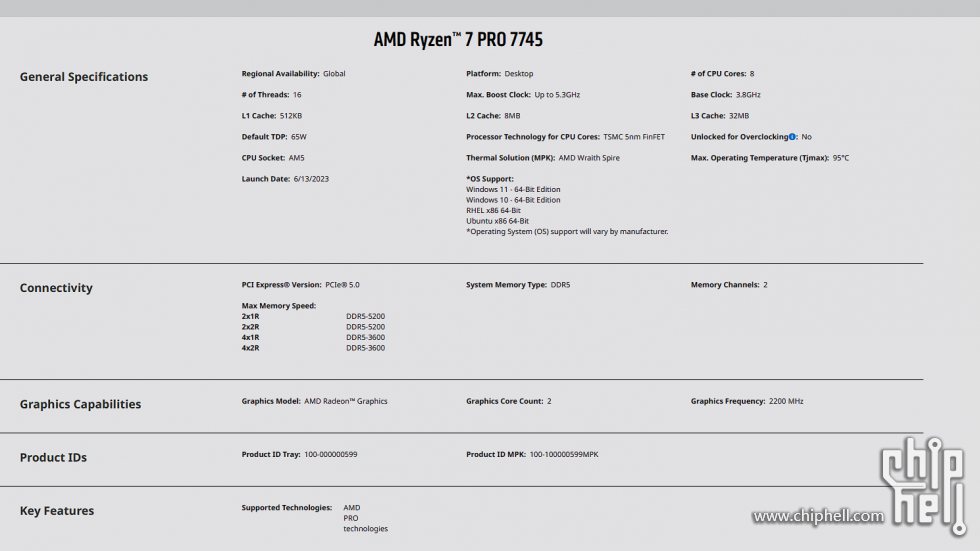
Task: Click the General Specifications heading
Action: tap(84, 77)
